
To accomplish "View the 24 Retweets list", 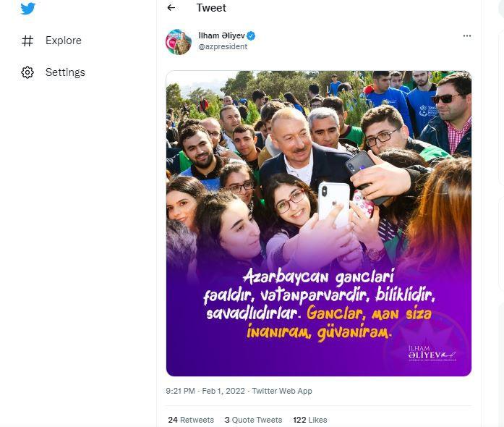I will pyautogui.click(x=191, y=420).
